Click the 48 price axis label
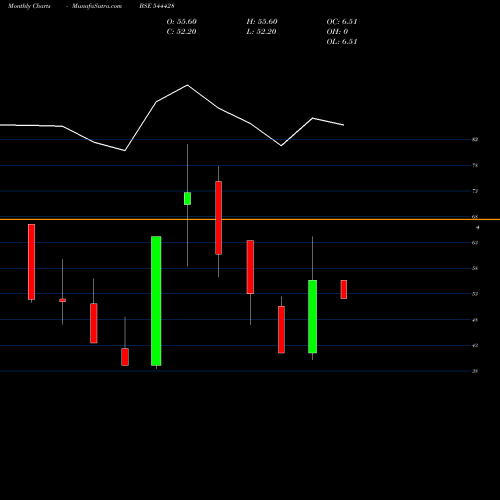The image size is (500, 500). click(x=475, y=320)
